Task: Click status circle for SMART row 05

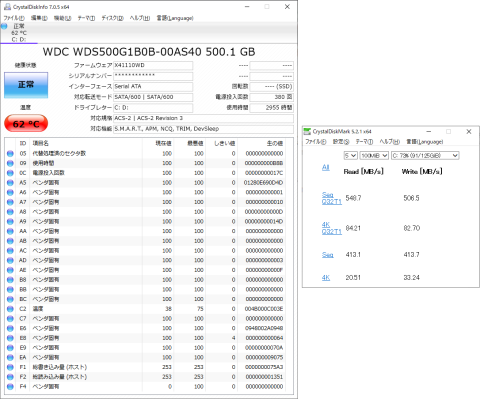Action: click(x=10, y=154)
